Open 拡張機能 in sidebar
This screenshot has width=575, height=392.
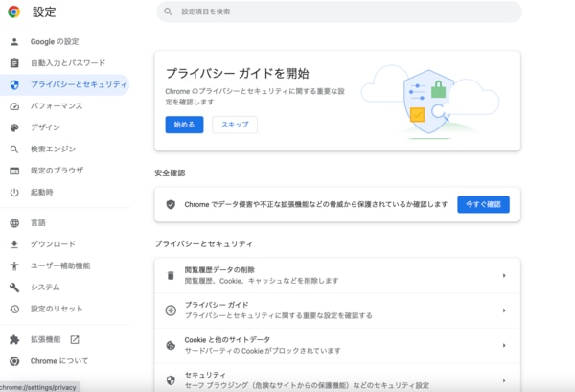tap(45, 339)
